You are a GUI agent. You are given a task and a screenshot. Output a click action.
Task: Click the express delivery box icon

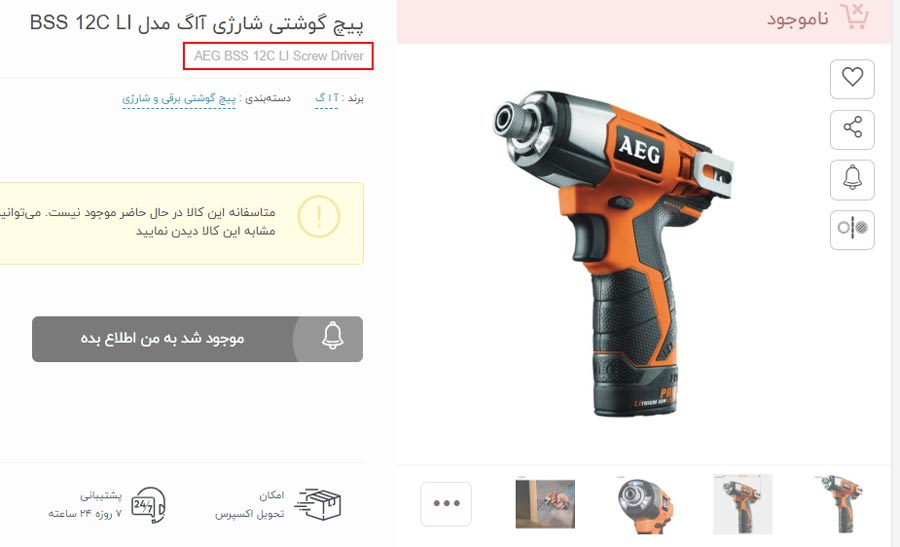point(318,504)
